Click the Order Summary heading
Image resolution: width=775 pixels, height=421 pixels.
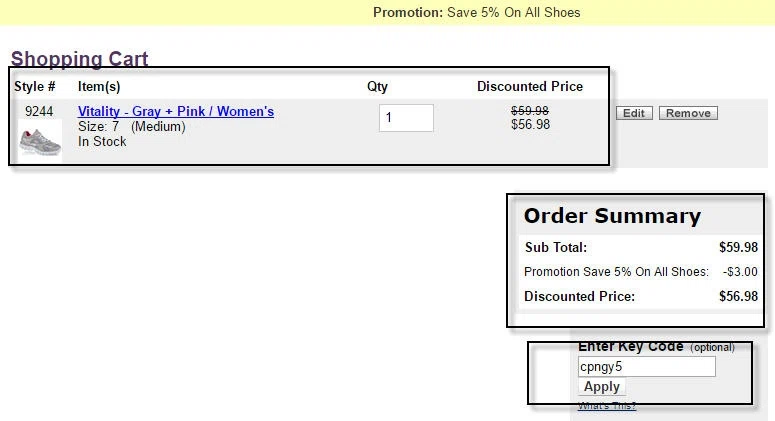612,216
